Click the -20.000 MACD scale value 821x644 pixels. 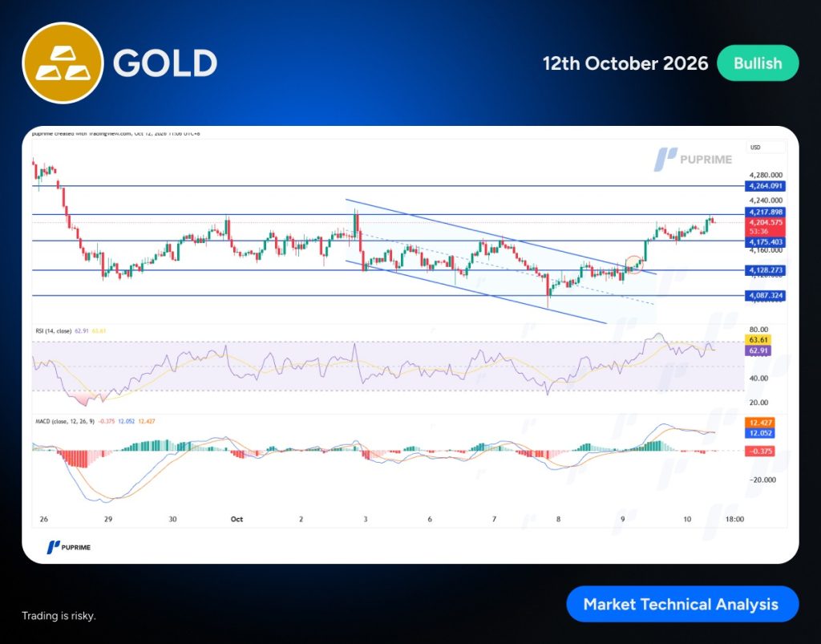(762, 480)
